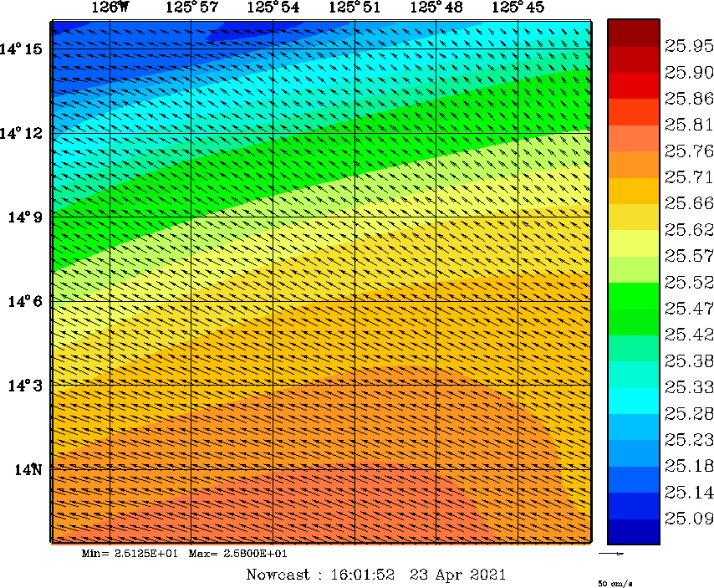Click the 125°57 longitude label
Viewport: 714px width, 588px height.
tap(191, 7)
